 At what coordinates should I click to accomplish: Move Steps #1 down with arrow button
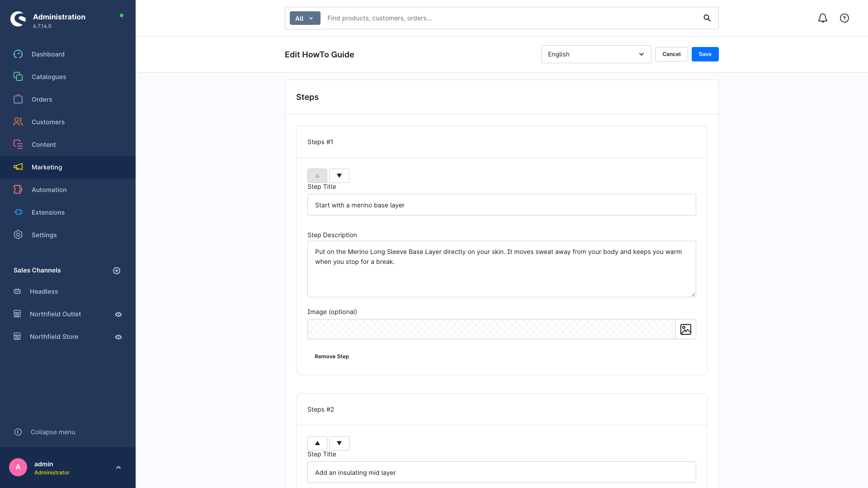(339, 176)
